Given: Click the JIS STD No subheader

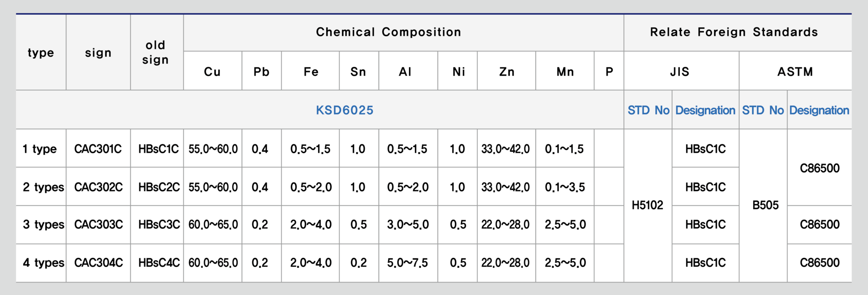Looking at the screenshot, I should click(x=648, y=110).
